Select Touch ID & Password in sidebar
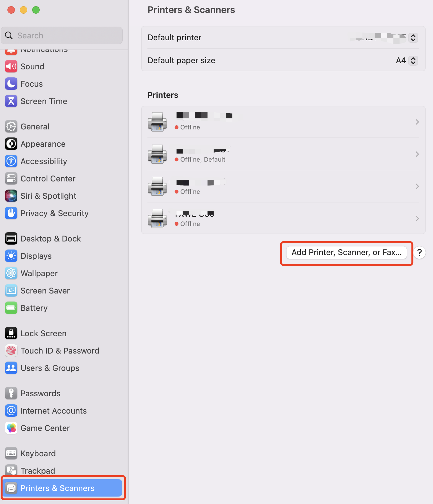Viewport: 433px width, 504px height. [x=62, y=351]
